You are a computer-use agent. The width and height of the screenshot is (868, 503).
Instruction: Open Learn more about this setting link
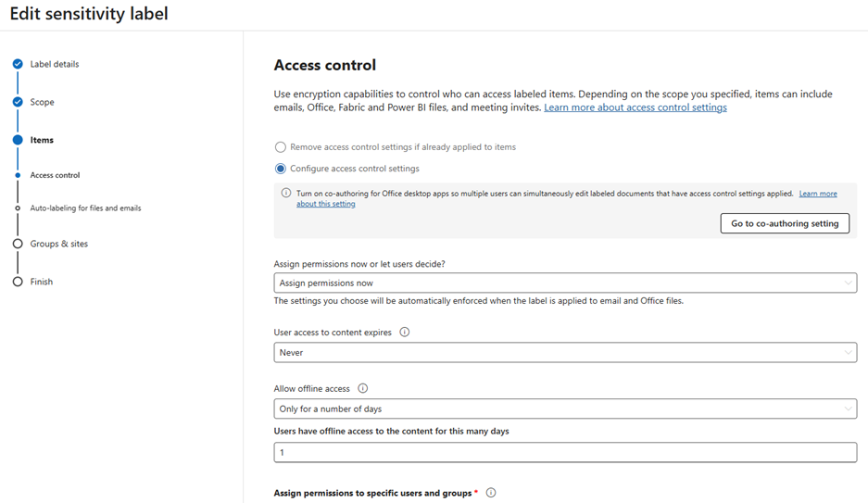coord(567,198)
